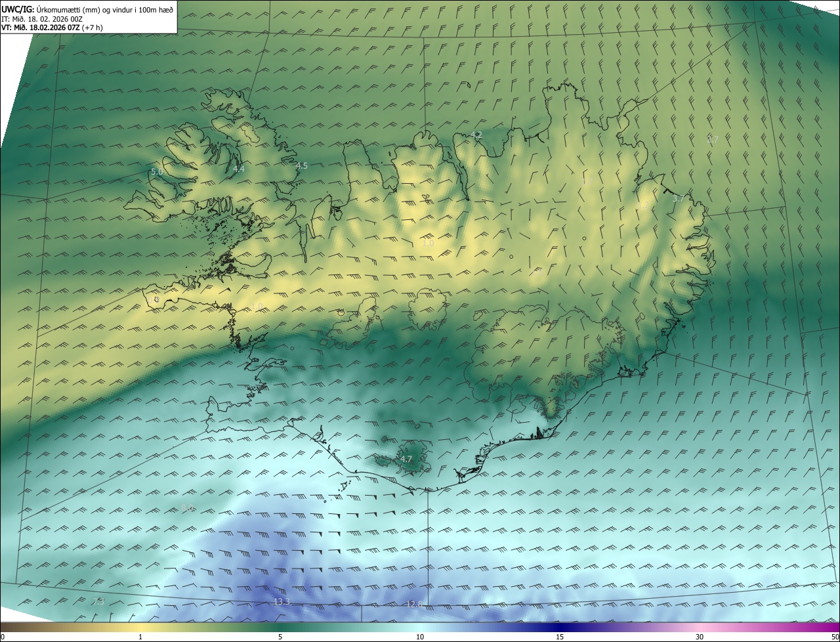This screenshot has height=642, width=840.
Task: Click the "12.8" value label in the south sea
Action: click(414, 604)
